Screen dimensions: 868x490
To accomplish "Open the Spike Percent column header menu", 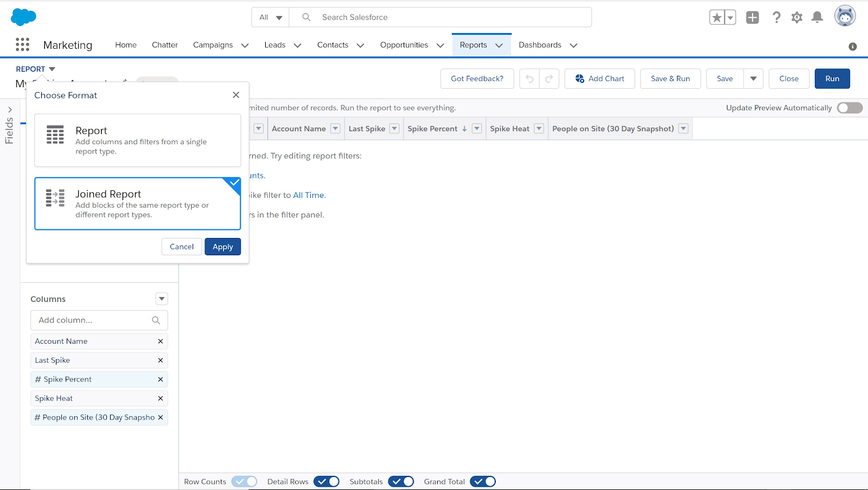I will 477,128.
